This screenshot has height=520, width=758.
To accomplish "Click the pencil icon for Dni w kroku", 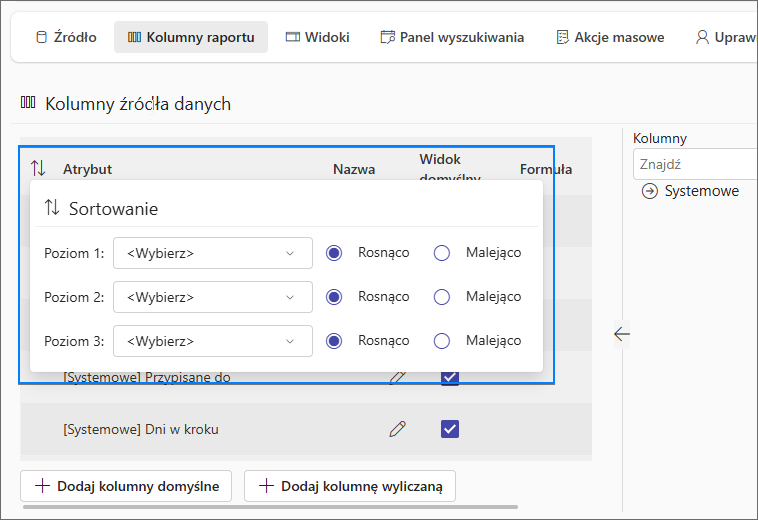I will [x=397, y=429].
